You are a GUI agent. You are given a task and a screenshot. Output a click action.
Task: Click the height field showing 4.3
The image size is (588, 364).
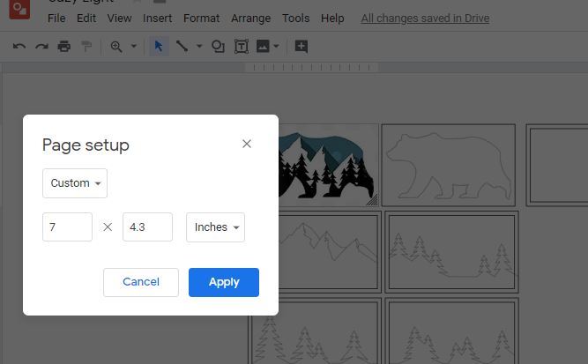[x=148, y=227]
